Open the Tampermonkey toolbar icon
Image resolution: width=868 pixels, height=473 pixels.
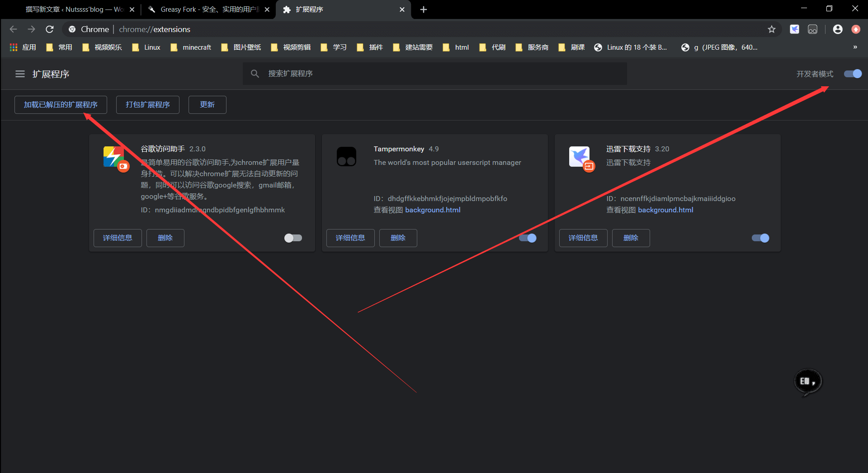[812, 29]
